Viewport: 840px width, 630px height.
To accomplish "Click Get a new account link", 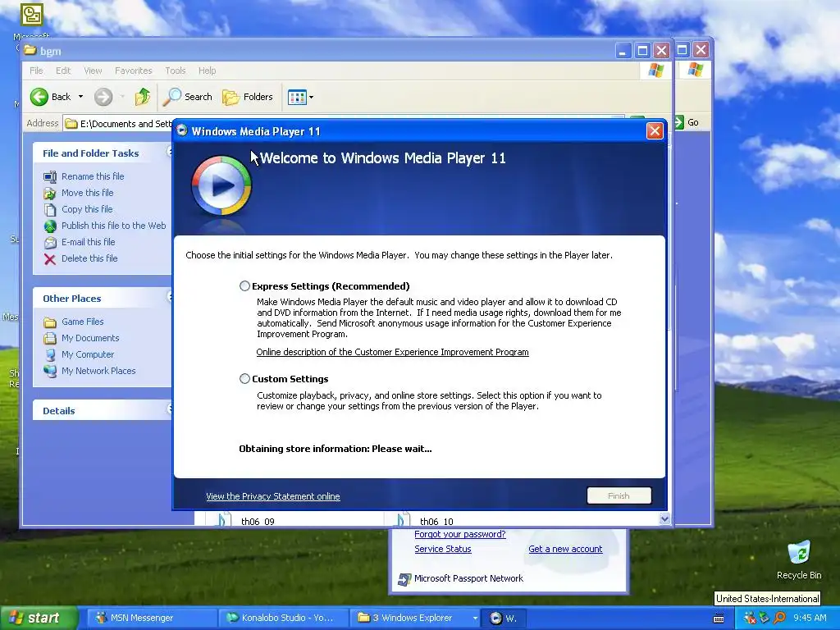I will point(565,549).
